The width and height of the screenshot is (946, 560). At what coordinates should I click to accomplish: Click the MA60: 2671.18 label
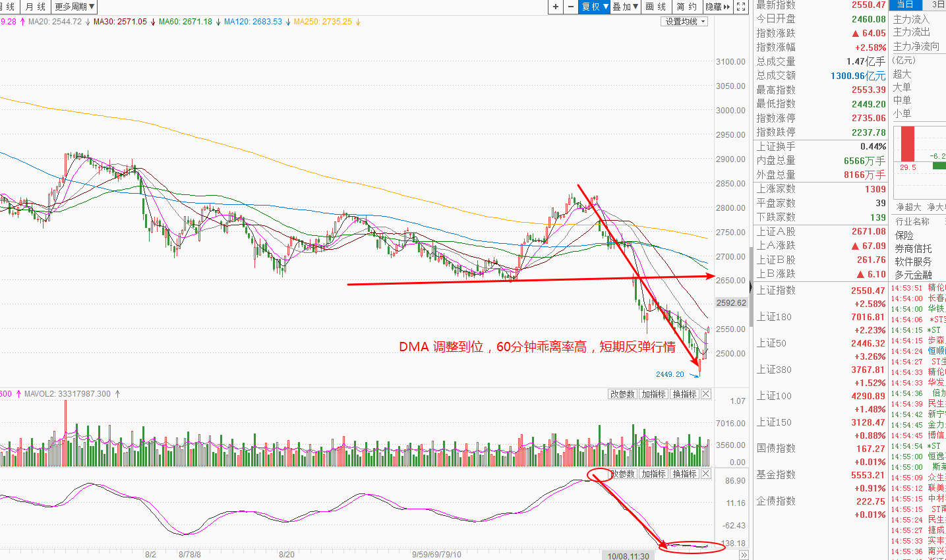tap(185, 22)
